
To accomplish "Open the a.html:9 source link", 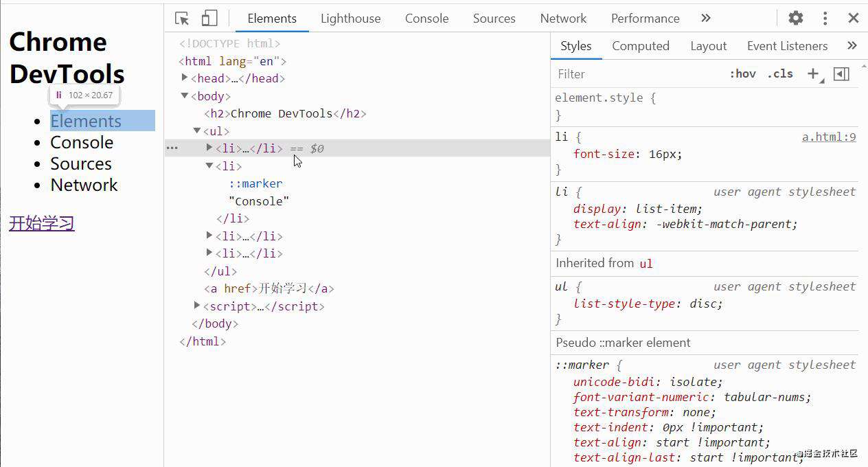I will tap(829, 137).
